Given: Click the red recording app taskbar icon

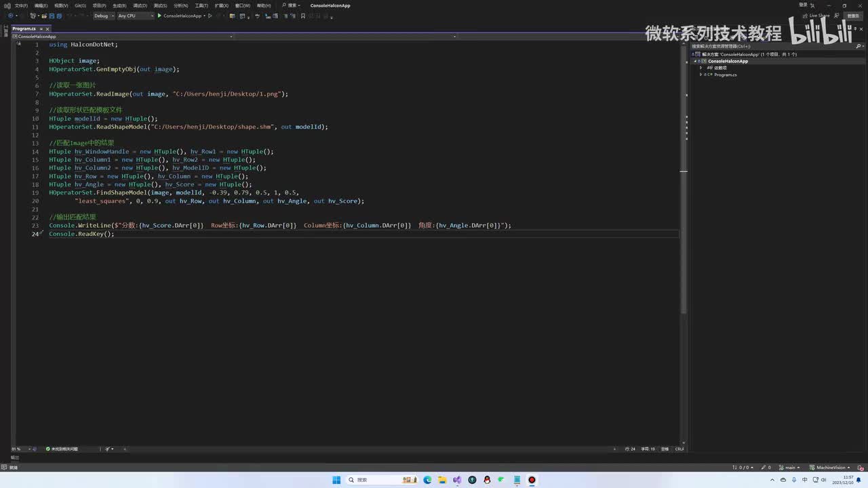Looking at the screenshot, I should coord(532,480).
